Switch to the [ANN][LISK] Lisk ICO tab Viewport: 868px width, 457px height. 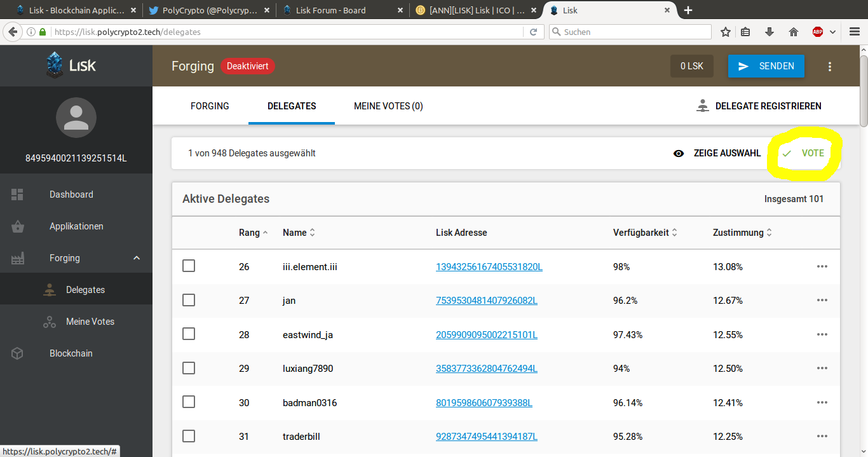coord(477,10)
